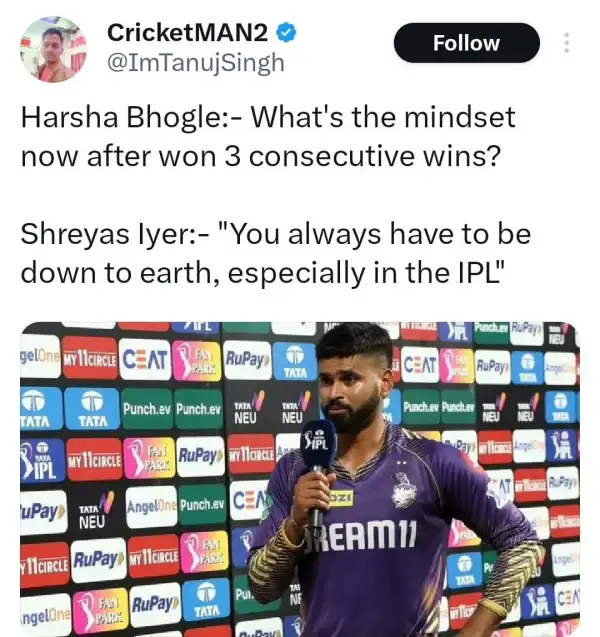Open the Shreyas Iyer interview photo
The image size is (600, 637).
click(x=300, y=479)
